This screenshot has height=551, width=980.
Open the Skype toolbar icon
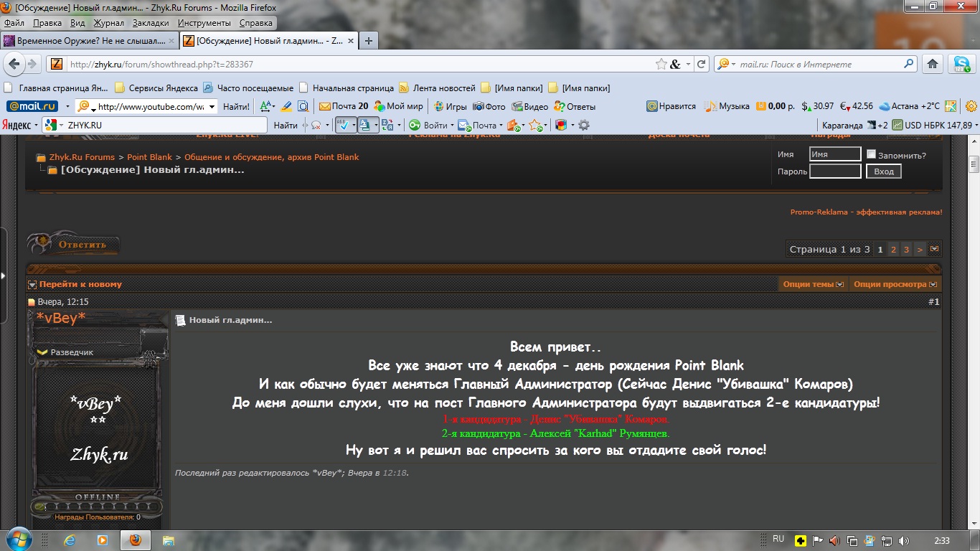click(x=961, y=64)
